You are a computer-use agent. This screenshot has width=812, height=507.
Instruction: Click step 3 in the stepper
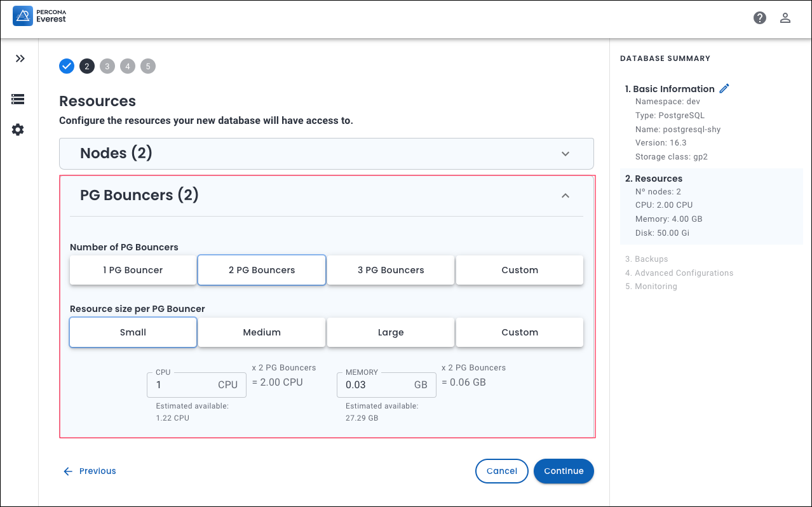tap(107, 66)
